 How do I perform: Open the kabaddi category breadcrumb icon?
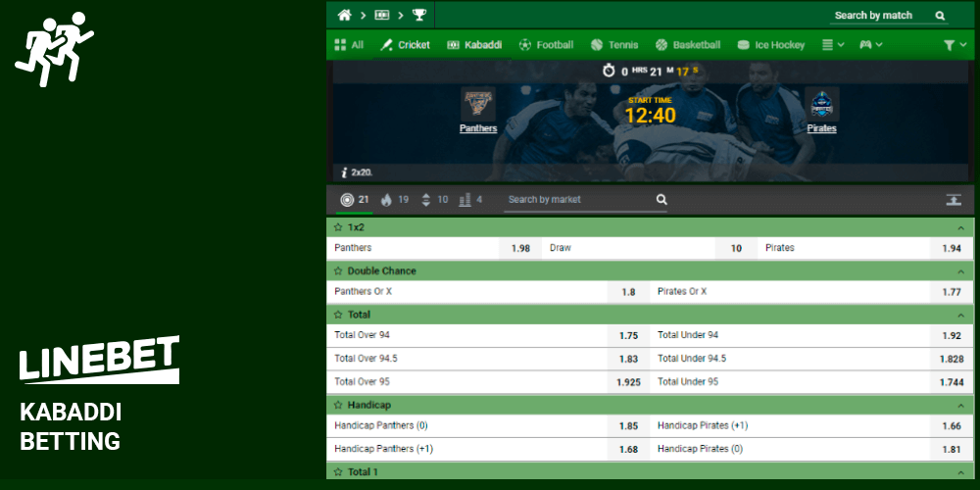coord(382,15)
